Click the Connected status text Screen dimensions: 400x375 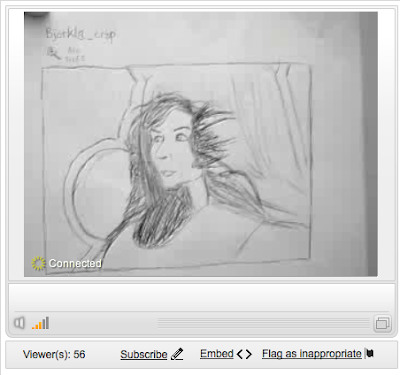(75, 263)
